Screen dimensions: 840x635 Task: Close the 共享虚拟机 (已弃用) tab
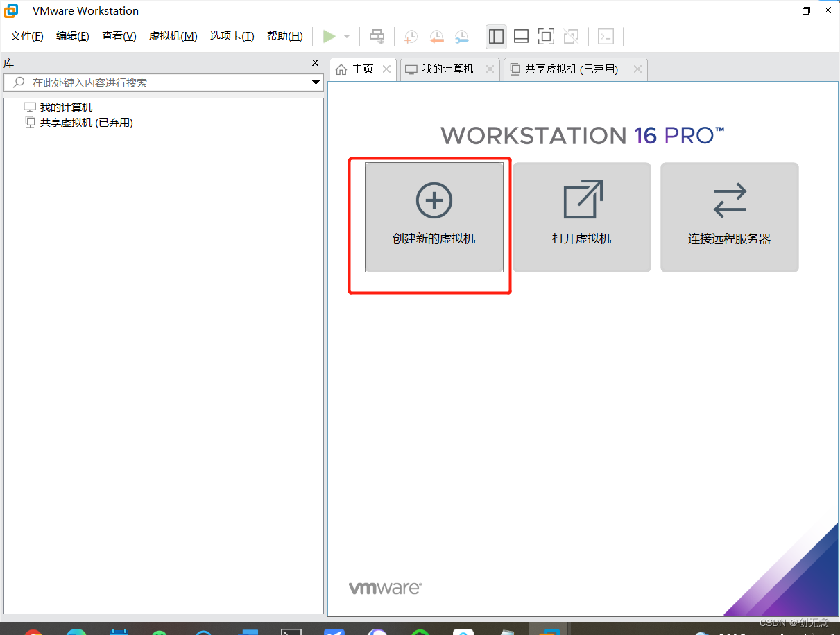point(637,69)
